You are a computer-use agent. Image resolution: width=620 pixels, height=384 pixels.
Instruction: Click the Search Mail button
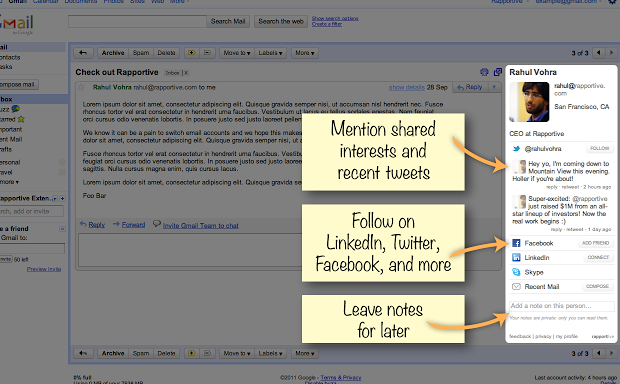click(x=228, y=21)
